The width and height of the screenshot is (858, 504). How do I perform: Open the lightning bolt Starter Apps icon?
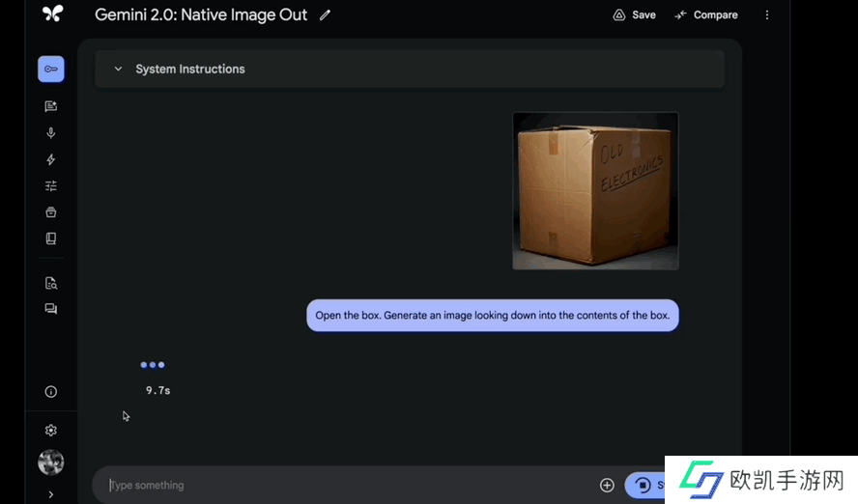click(x=51, y=160)
